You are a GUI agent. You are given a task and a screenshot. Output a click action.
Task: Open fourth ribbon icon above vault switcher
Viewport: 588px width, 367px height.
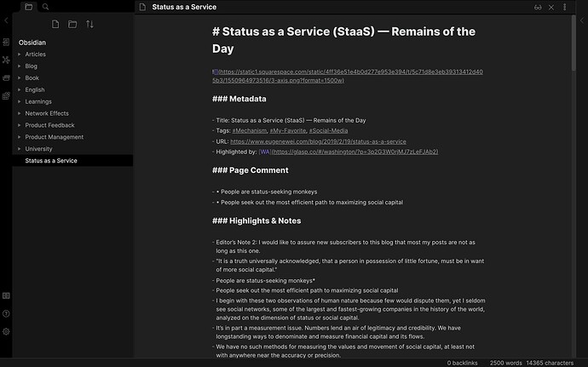coord(6,95)
